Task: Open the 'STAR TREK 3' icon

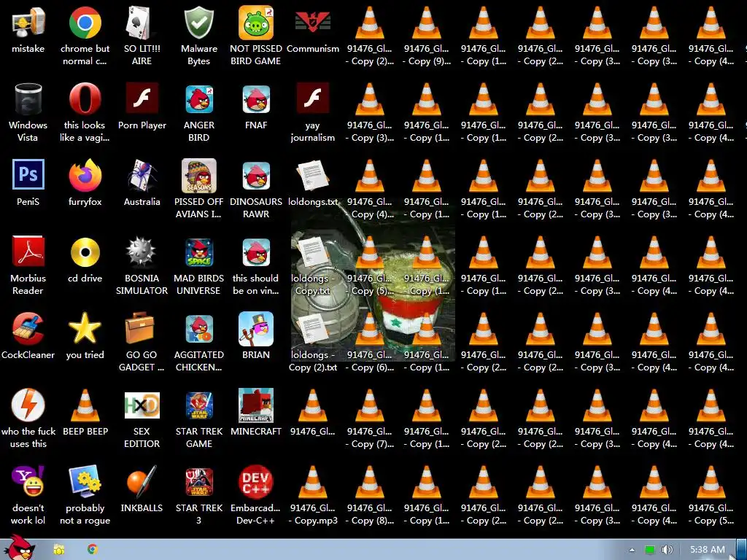Action: [198, 482]
